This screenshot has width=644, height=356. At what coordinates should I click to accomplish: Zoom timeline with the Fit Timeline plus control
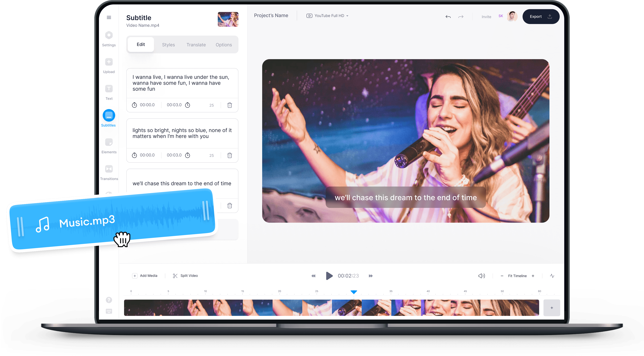tap(533, 276)
